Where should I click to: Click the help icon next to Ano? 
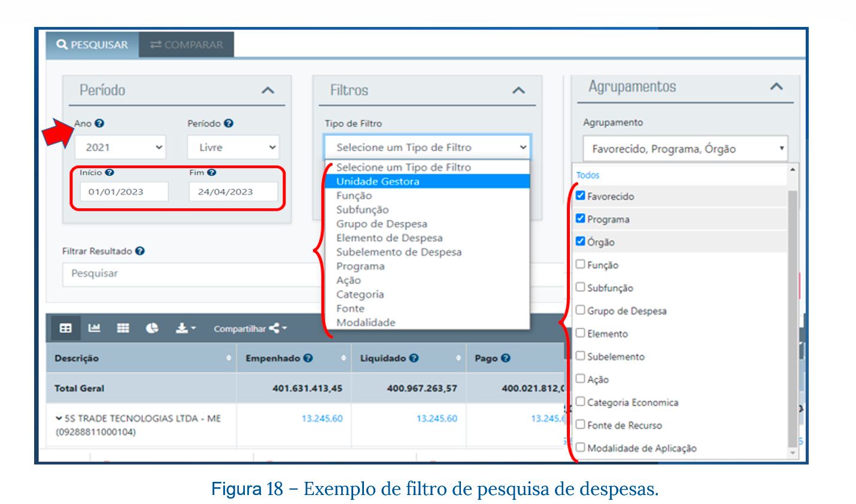pos(99,123)
